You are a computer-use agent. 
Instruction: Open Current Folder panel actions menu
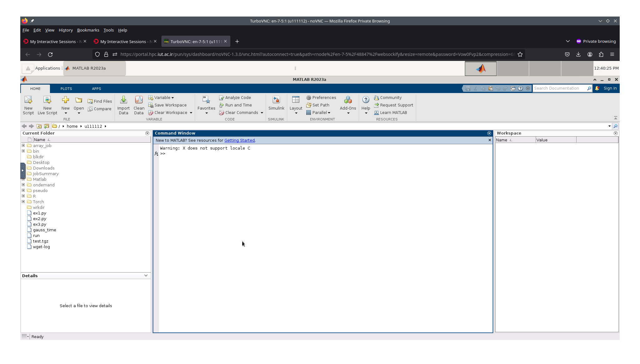pos(147,133)
